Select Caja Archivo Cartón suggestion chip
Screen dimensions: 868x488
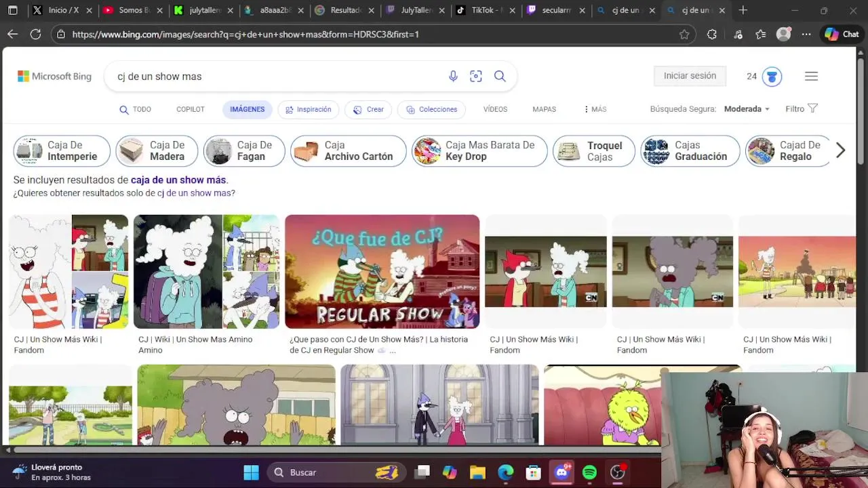349,150
